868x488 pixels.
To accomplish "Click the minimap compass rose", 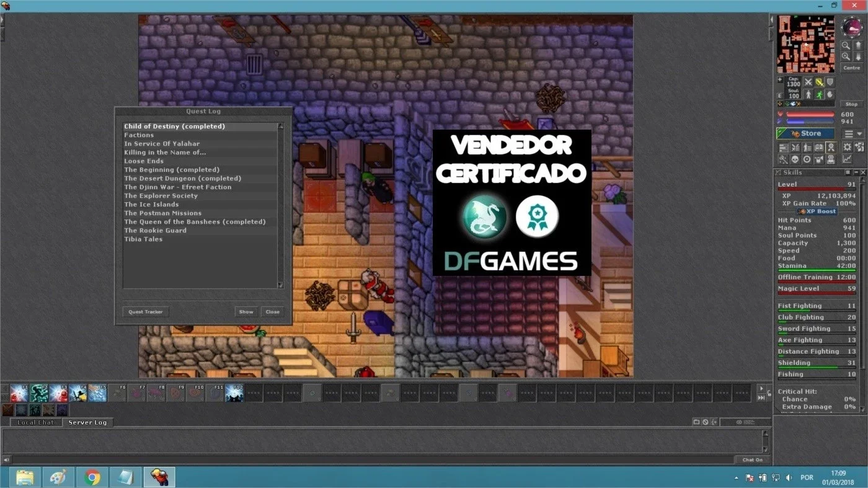I will click(852, 27).
